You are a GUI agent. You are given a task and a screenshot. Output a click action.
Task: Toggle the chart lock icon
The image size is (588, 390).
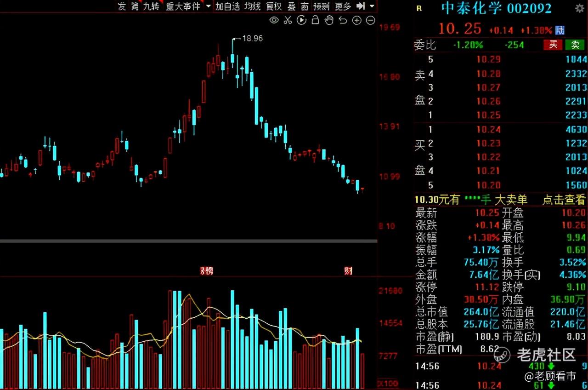click(315, 20)
